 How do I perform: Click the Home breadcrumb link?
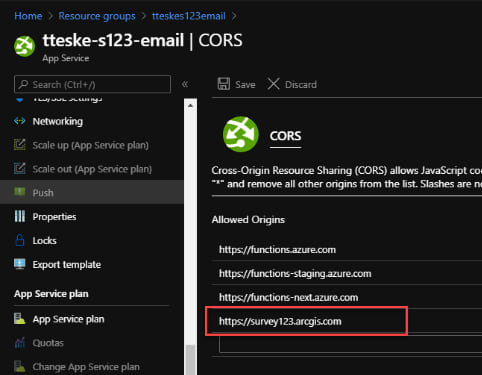pos(28,16)
